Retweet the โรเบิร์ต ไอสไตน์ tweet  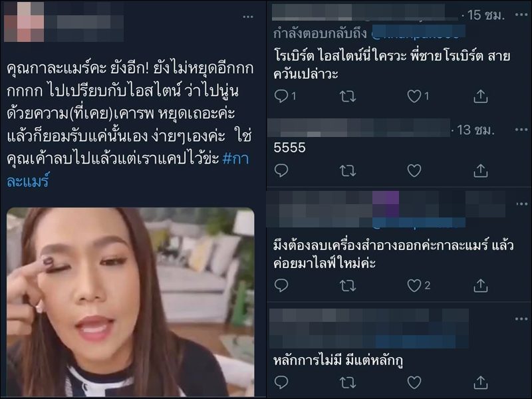coord(348,96)
